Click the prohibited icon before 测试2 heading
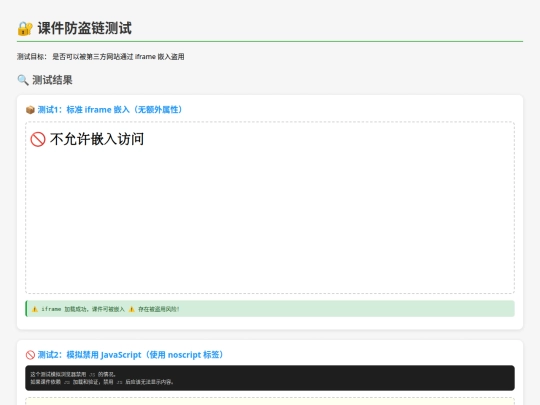The height and width of the screenshot is (405, 540). (x=30, y=355)
